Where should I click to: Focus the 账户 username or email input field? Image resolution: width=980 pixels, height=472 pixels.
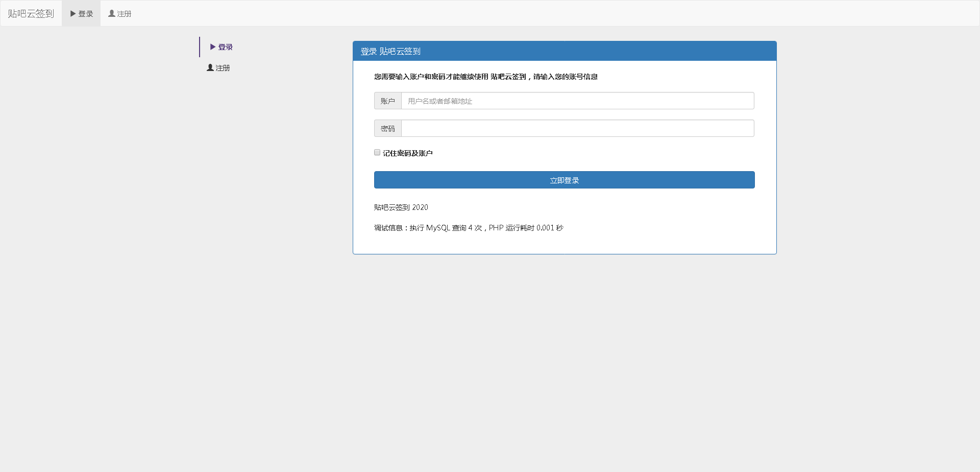(577, 101)
